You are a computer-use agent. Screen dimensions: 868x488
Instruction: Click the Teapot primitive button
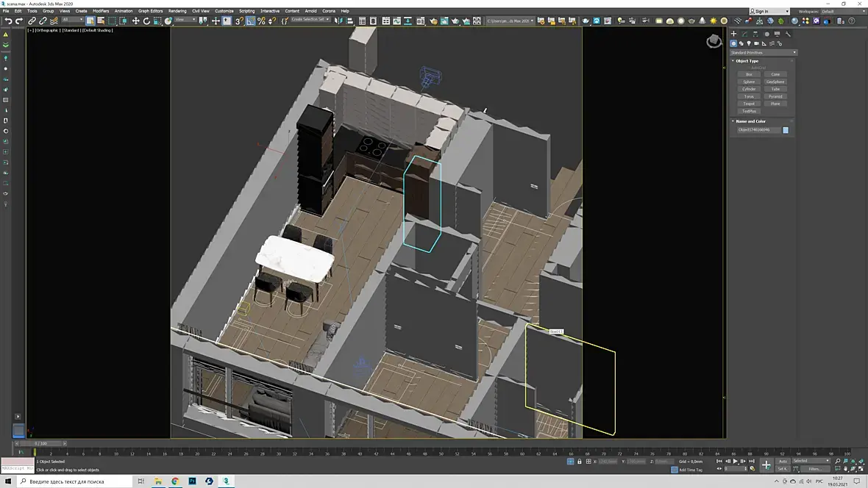749,104
